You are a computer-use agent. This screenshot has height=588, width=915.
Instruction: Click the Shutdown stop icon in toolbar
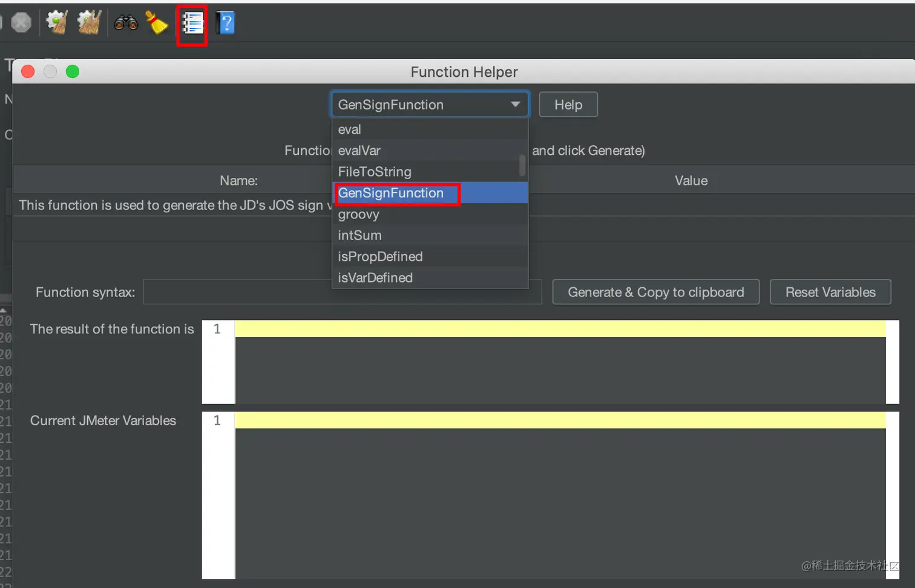coord(21,23)
